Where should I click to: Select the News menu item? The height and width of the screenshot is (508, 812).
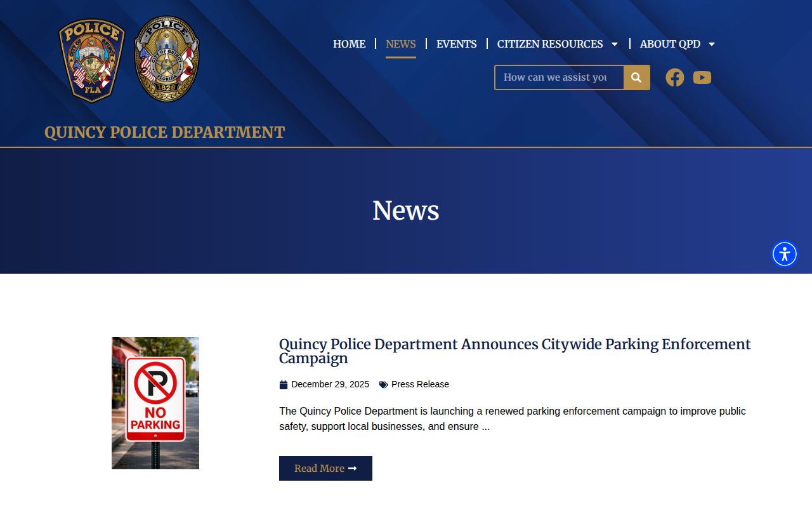point(401,44)
